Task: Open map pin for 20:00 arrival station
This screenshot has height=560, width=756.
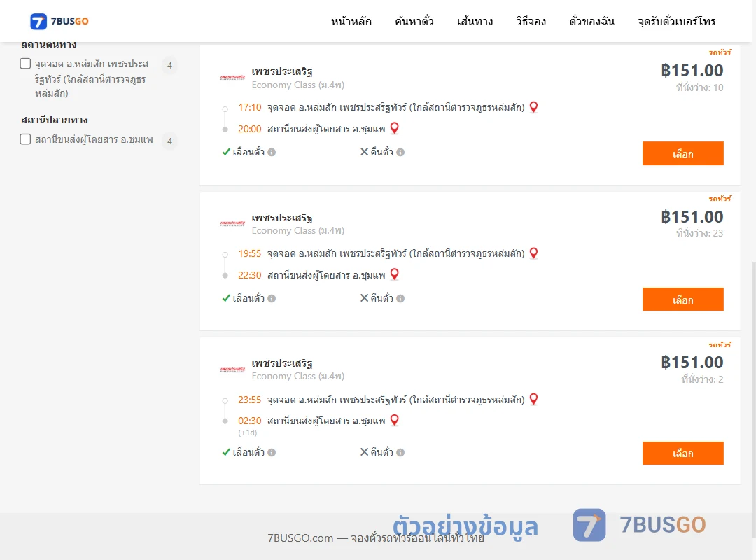Action: tap(394, 128)
